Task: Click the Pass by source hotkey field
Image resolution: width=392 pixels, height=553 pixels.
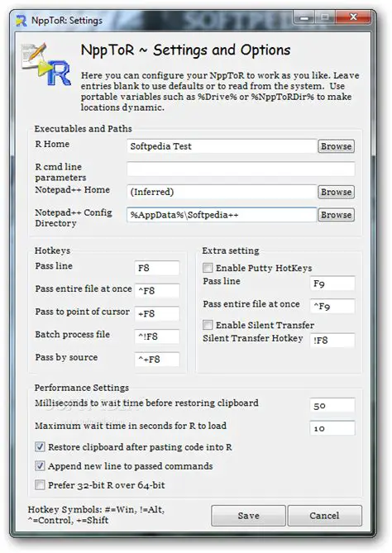Action: 157,360
